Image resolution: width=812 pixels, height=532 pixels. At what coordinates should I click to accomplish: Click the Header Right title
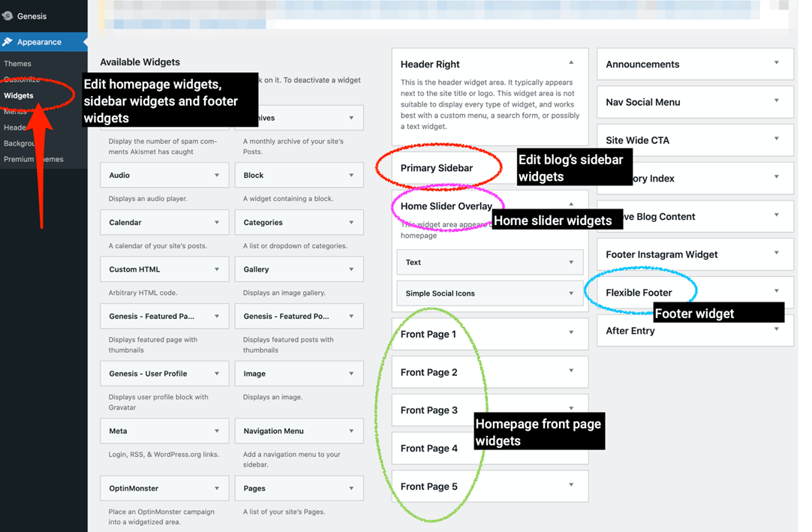(x=430, y=65)
